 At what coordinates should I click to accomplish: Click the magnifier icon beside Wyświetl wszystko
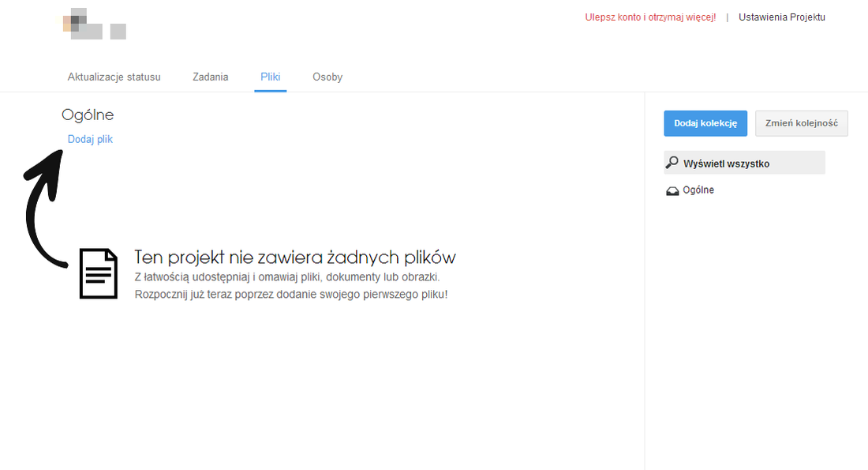click(x=672, y=163)
